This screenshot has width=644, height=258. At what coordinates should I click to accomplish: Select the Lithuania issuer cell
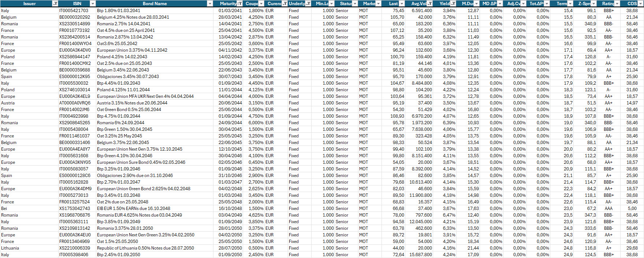pos(10,248)
